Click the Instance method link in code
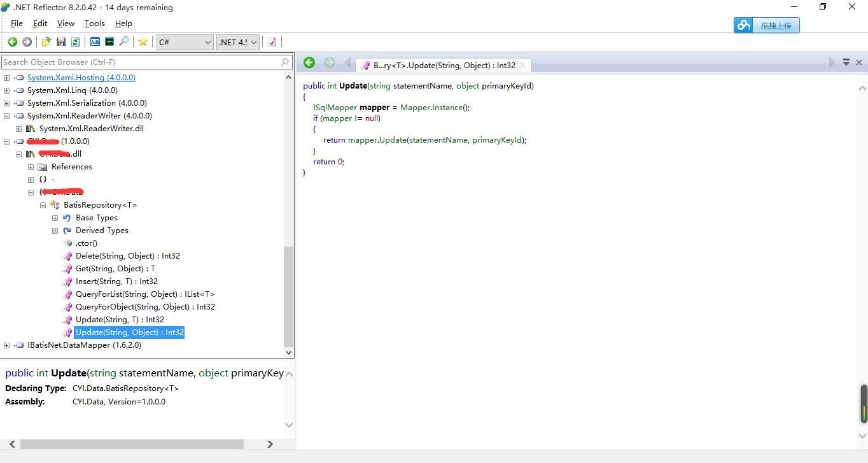The height and width of the screenshot is (463, 868). pyautogui.click(x=447, y=107)
